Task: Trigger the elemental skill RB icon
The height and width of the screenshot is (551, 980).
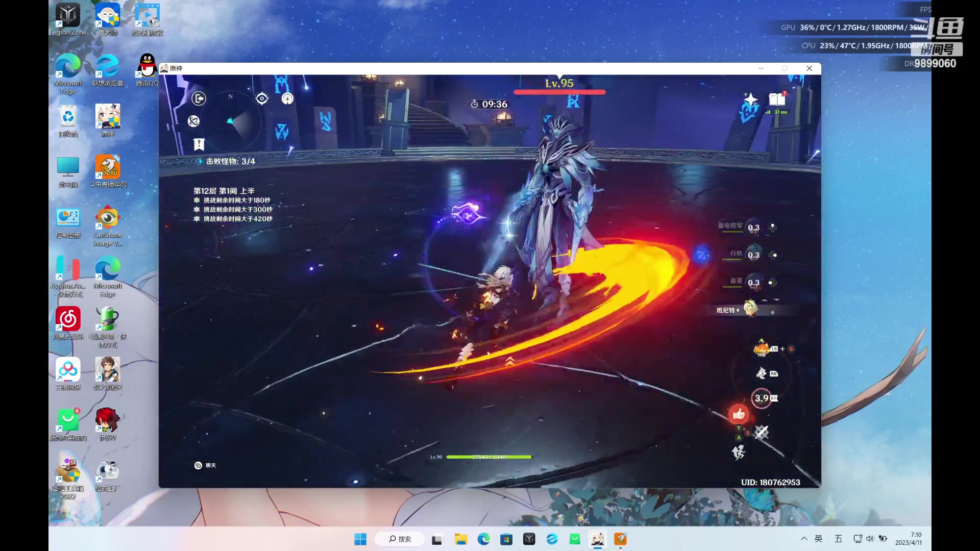Action: [761, 373]
